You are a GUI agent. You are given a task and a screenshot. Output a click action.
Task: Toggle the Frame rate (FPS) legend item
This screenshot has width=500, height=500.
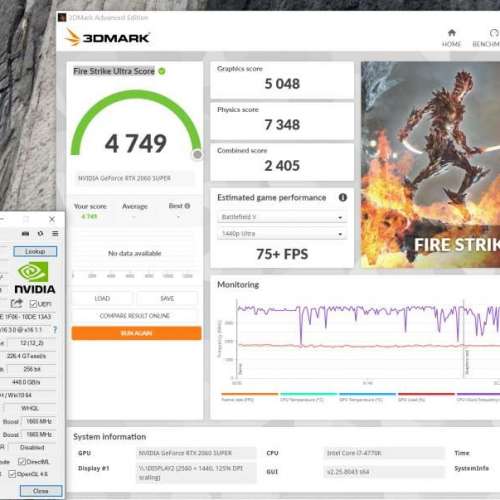249,397
